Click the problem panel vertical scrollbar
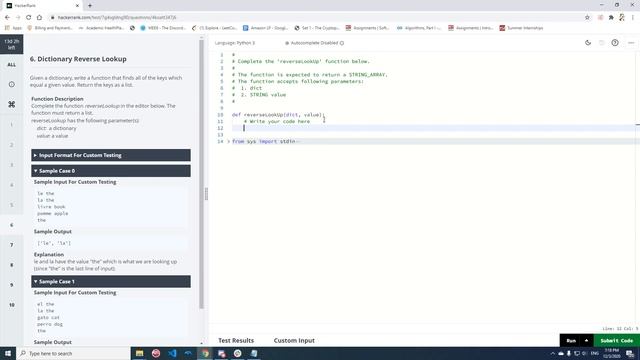640x360 pixels. click(x=202, y=174)
